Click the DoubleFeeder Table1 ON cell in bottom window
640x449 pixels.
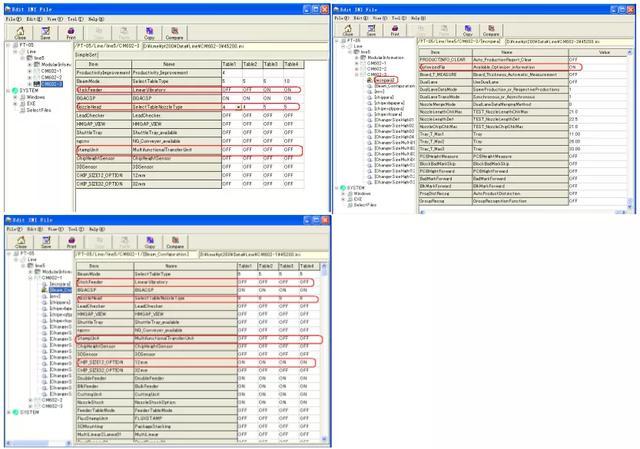pos(248,378)
